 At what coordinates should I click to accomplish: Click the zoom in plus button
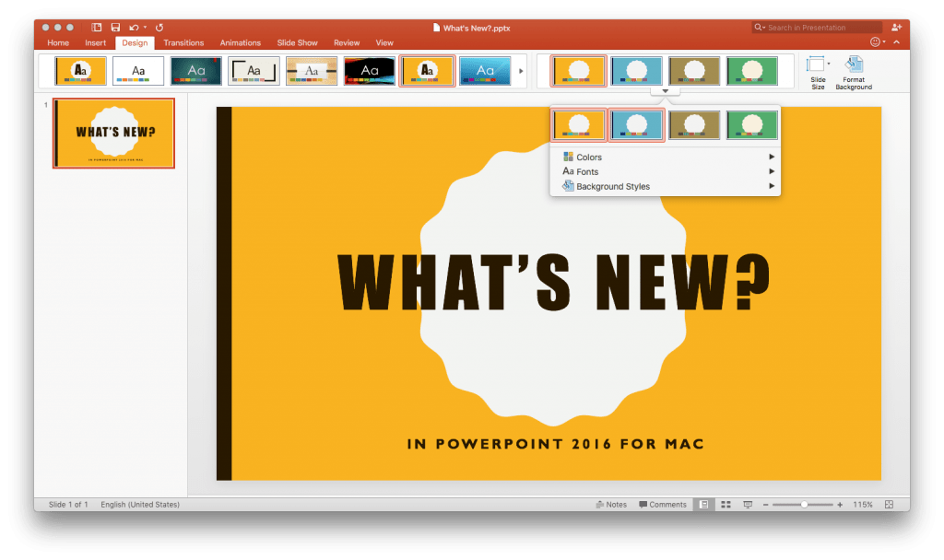click(x=840, y=505)
